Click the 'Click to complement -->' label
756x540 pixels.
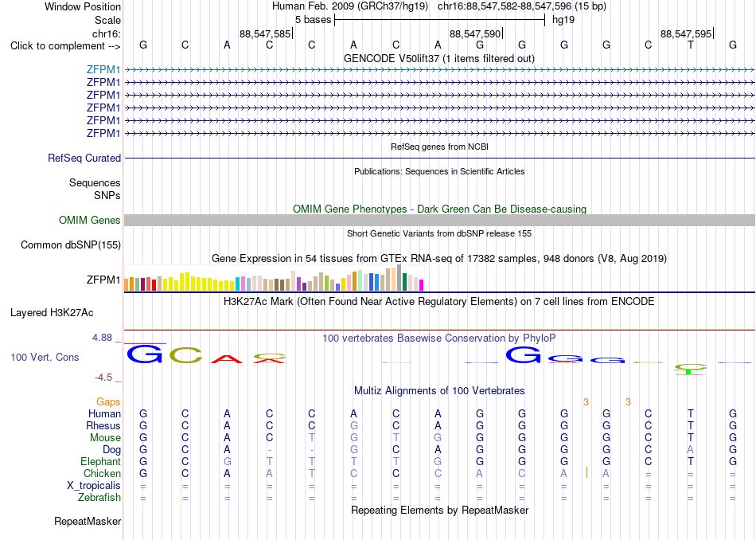tap(65, 46)
